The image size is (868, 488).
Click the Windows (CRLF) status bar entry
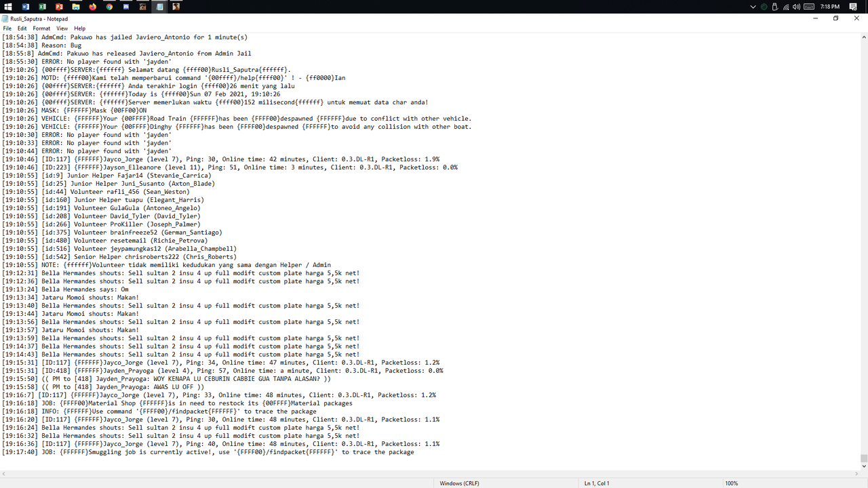[459, 483]
